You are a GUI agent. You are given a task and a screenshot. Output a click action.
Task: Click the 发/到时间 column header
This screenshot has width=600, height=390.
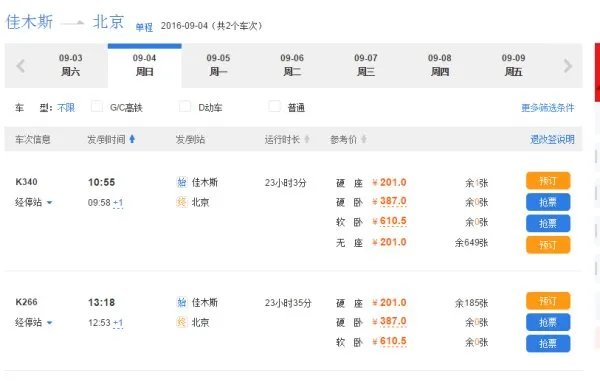106,139
